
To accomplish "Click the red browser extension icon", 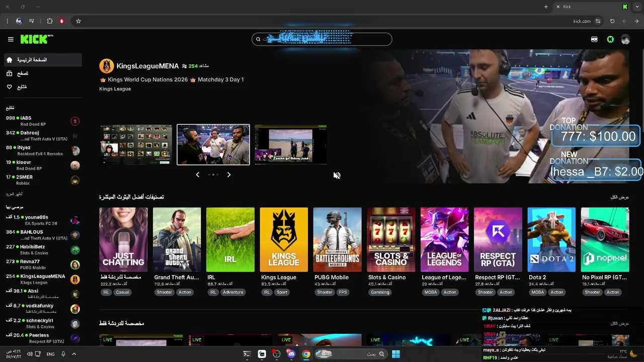I will [x=62, y=21].
